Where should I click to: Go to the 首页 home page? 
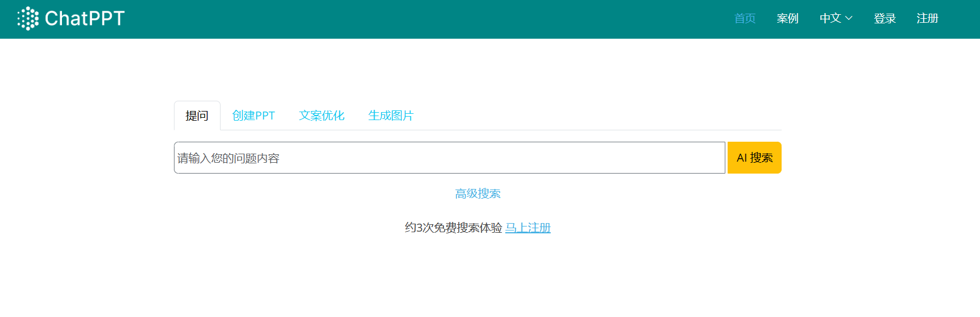click(x=745, y=19)
